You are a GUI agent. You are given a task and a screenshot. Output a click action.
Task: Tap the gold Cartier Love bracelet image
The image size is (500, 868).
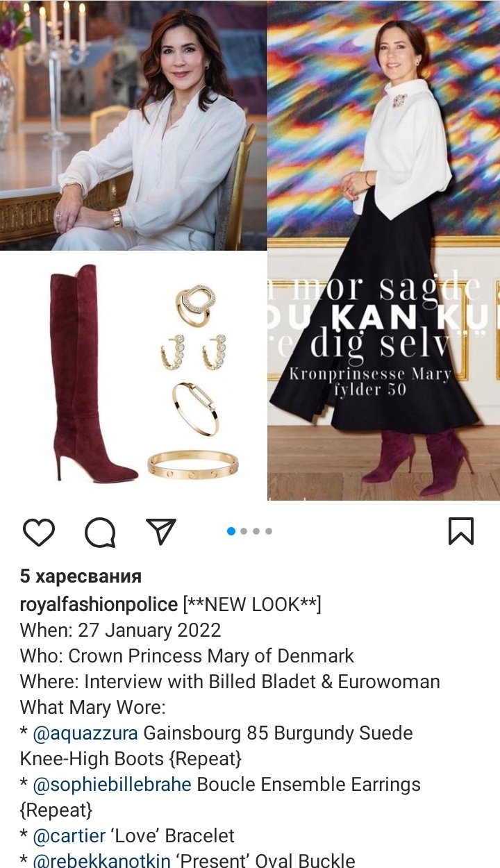[192, 465]
